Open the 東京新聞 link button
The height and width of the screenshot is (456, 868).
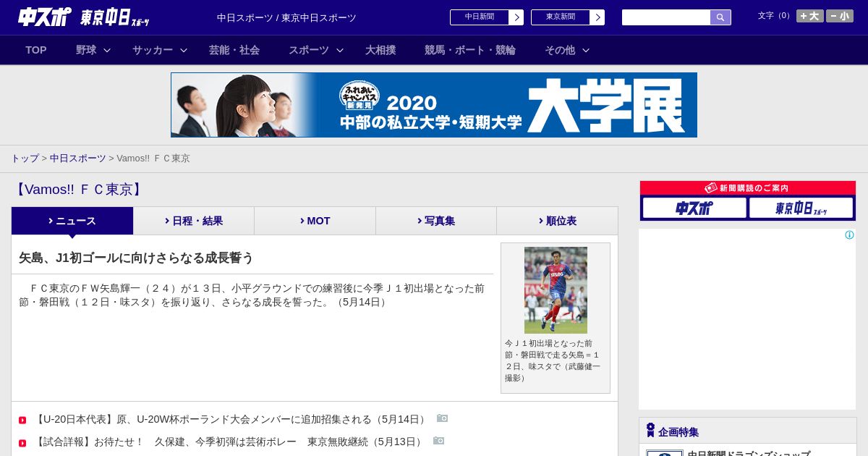568,17
